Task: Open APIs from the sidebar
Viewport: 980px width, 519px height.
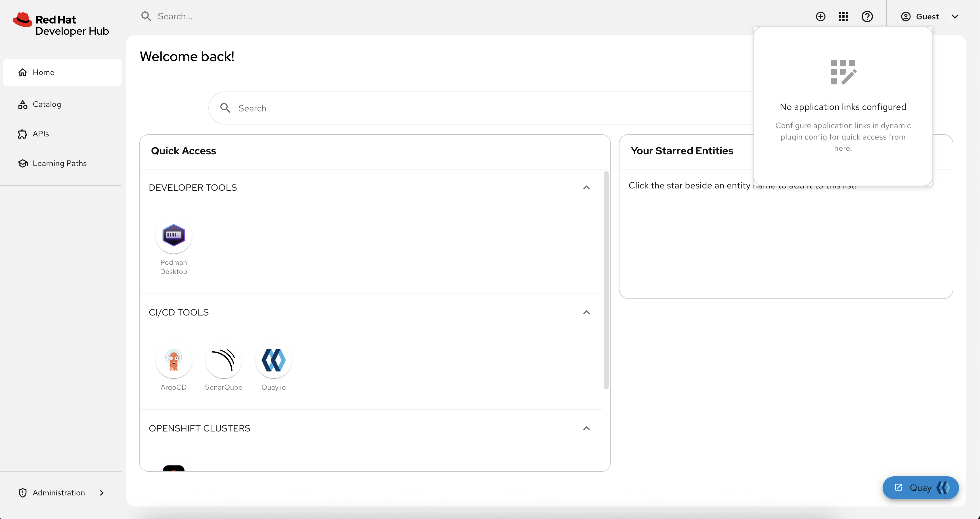Action: [41, 134]
